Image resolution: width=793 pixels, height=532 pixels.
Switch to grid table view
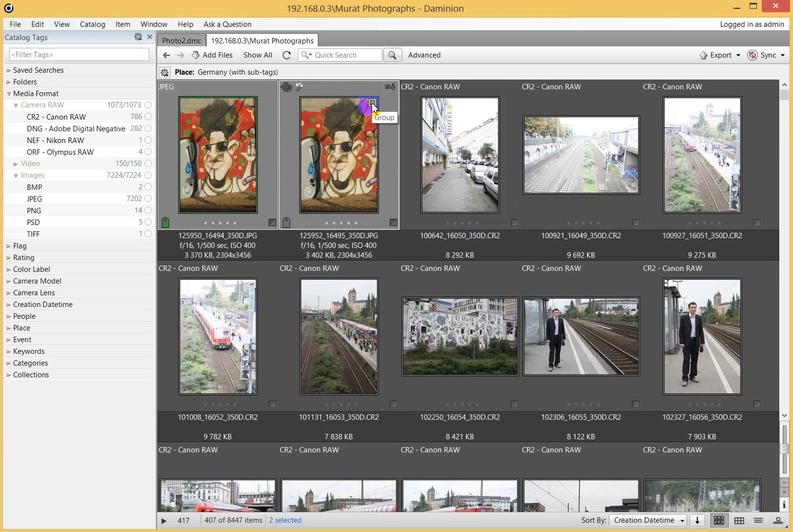coord(739,520)
